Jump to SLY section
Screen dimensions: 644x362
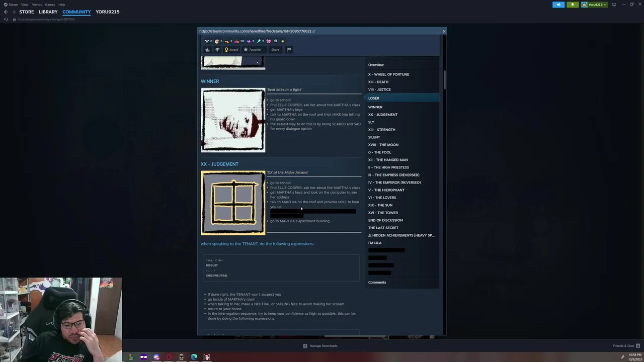(371, 122)
